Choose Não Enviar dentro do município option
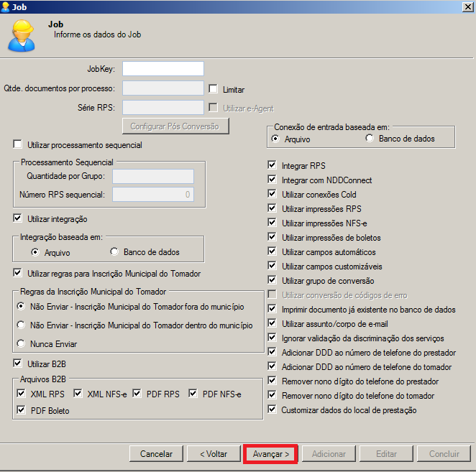The height and width of the screenshot is (472, 476). point(21,325)
